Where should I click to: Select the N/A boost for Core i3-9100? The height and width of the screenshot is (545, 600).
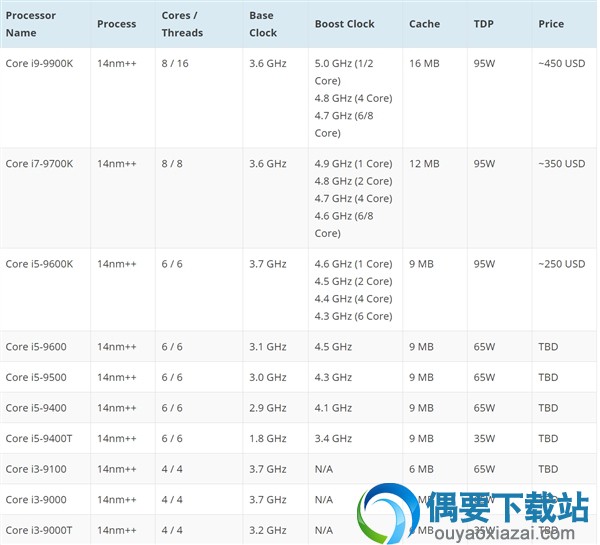coord(324,469)
